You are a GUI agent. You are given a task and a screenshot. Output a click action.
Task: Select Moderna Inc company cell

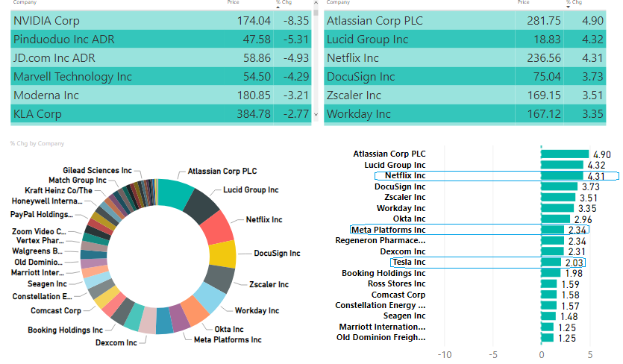point(46,95)
